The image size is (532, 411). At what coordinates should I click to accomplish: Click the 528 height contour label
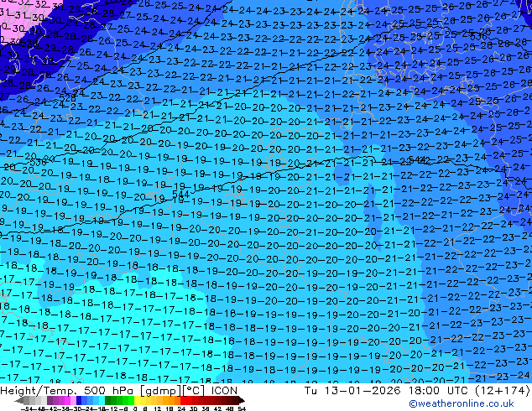click(x=67, y=98)
